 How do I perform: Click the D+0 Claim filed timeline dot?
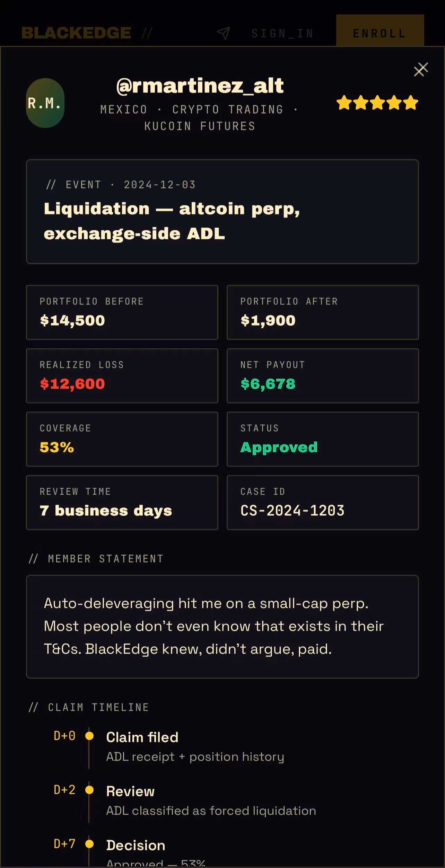click(x=89, y=736)
